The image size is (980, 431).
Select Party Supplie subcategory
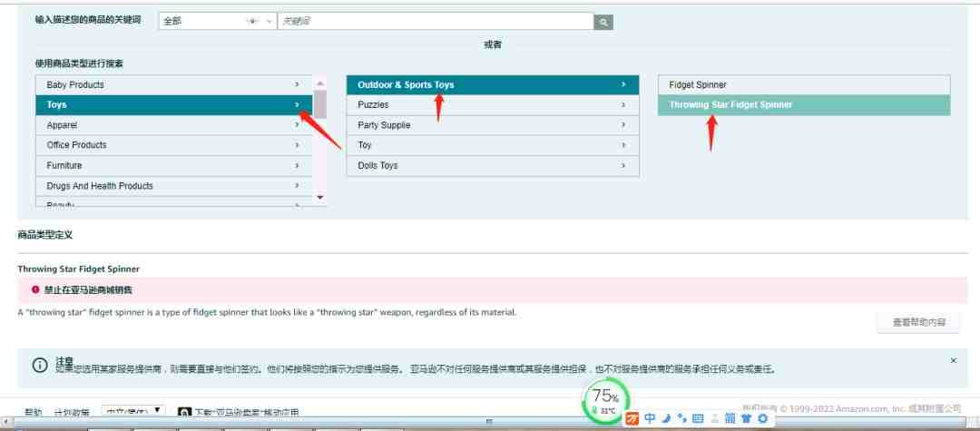(493, 125)
